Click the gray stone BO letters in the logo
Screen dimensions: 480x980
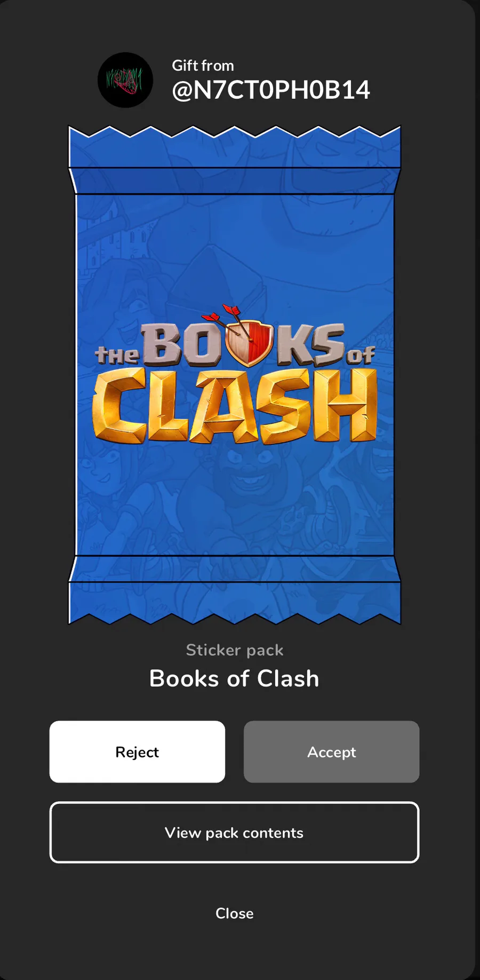point(180,345)
